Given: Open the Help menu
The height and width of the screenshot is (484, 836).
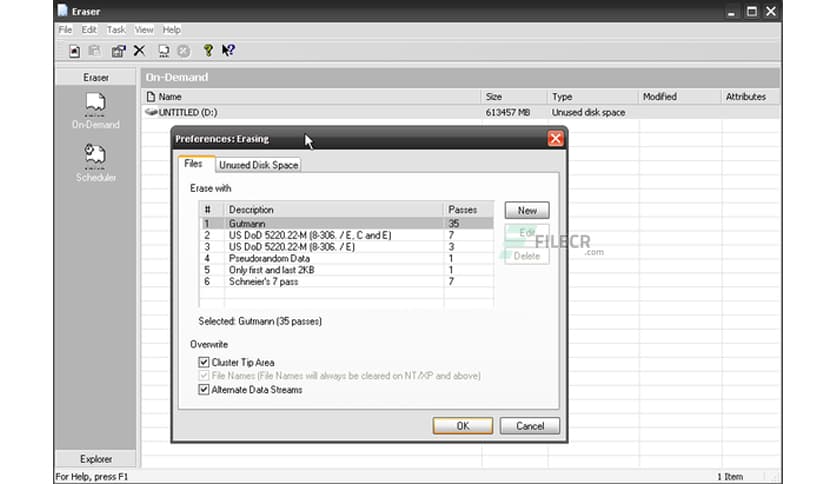Looking at the screenshot, I should [172, 29].
